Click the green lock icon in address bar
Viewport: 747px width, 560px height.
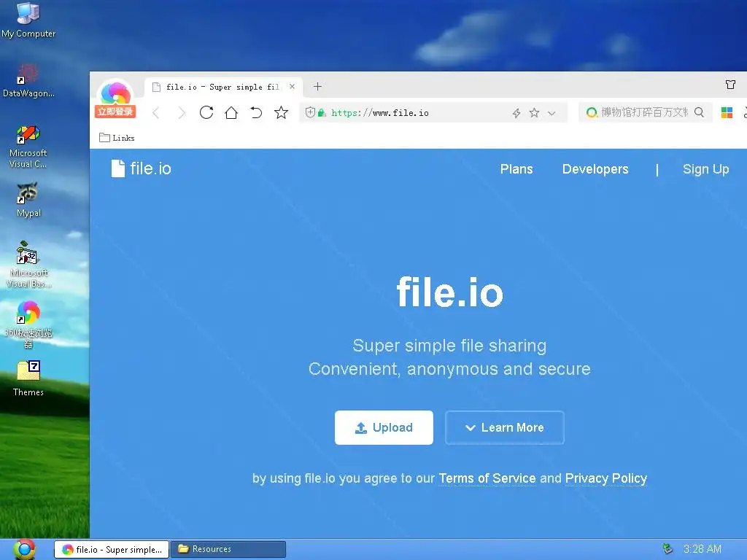(322, 113)
